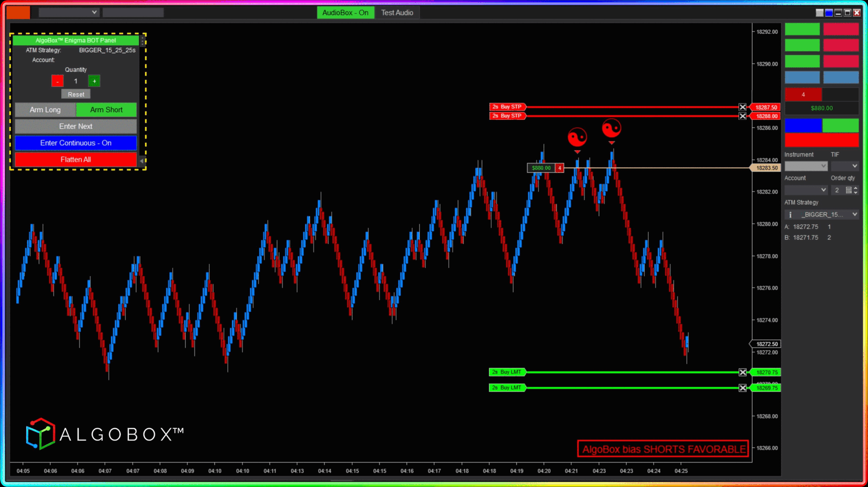The width and height of the screenshot is (868, 487).
Task: Click the orange application icon in top-left corner
Action: coord(18,12)
